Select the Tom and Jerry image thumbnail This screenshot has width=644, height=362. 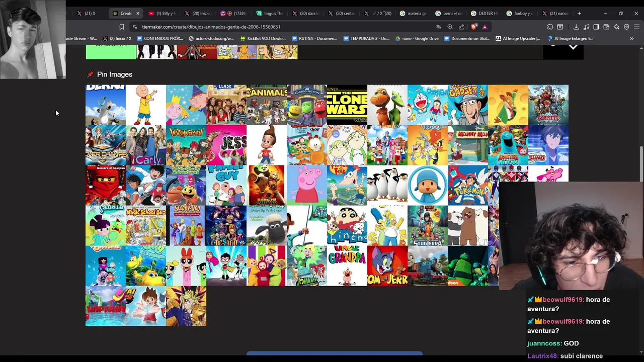(387, 265)
